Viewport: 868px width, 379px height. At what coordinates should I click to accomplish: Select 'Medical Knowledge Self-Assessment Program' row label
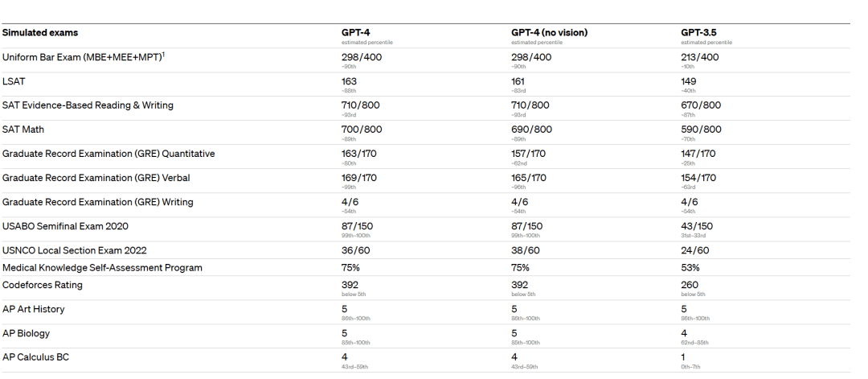coord(102,267)
